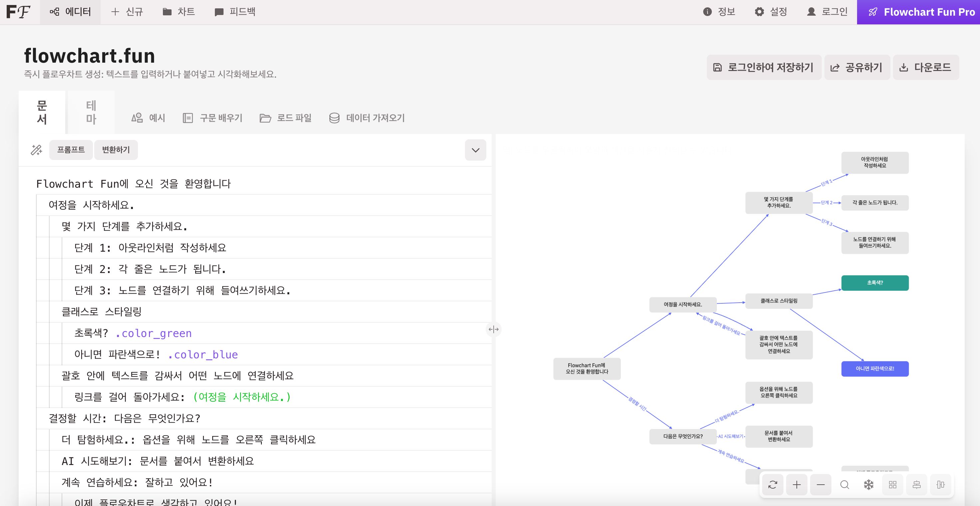Viewport: 980px width, 506px height.
Task: Click the editor/graph pane resize handle
Action: [x=493, y=329]
